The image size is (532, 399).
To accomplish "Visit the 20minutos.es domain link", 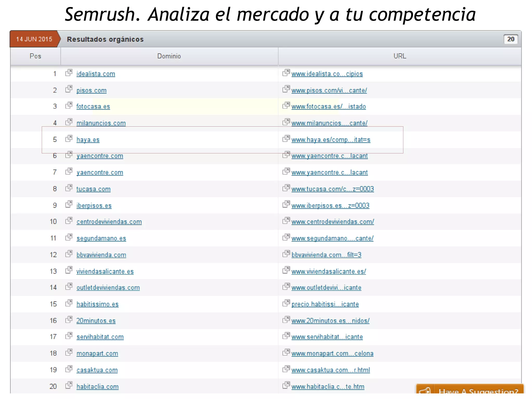I will pos(96,321).
